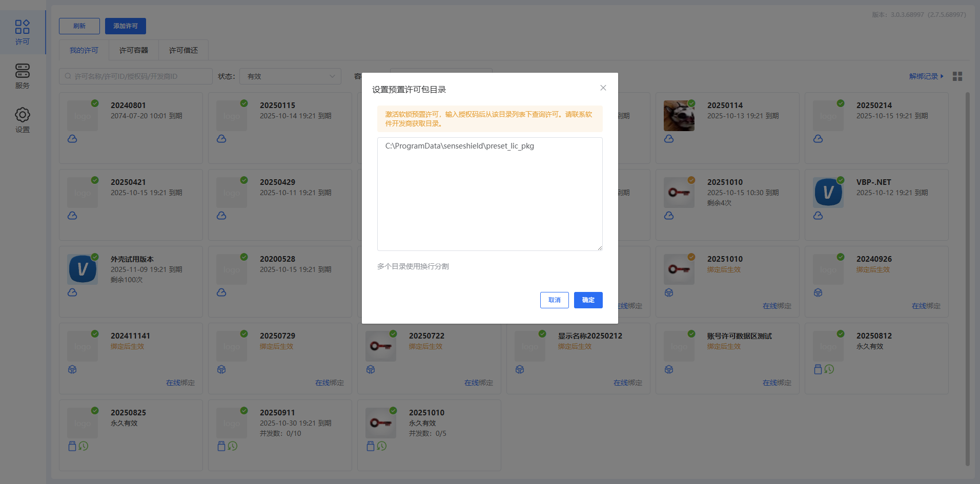Screen dimensions: 980x484
Task: Click 在线绑定 on 账号许可数据区测试 card
Action: [777, 383]
